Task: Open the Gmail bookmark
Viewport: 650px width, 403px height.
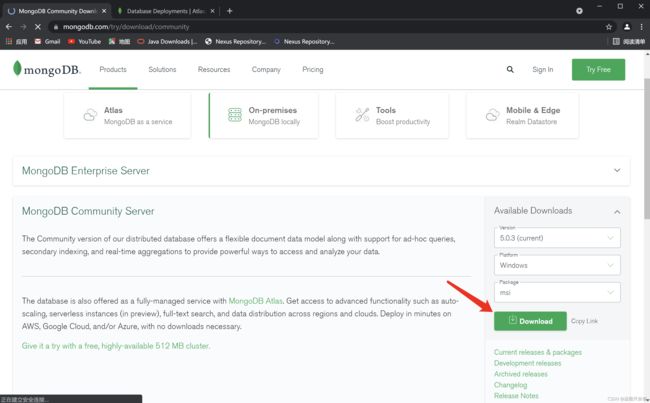Action: pos(47,41)
